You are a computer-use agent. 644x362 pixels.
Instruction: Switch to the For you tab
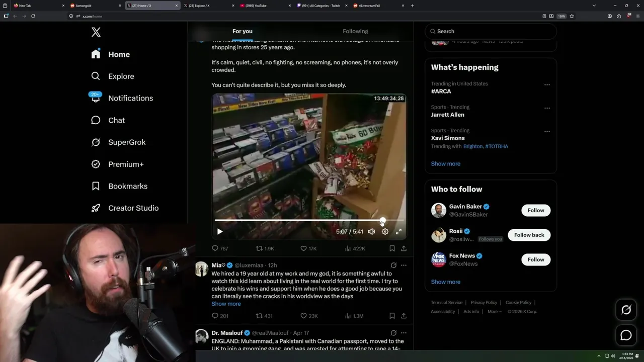coord(243,31)
